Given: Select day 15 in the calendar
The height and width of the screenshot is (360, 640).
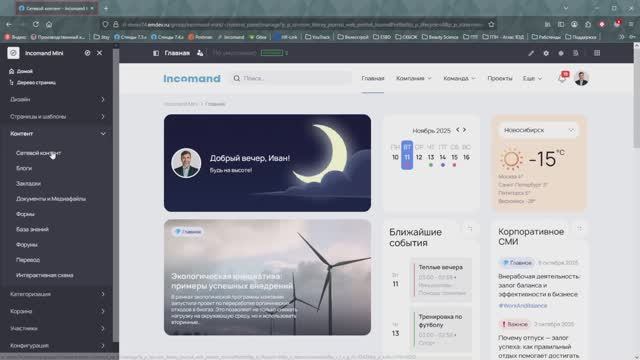Looking at the screenshot, I should (x=454, y=157).
